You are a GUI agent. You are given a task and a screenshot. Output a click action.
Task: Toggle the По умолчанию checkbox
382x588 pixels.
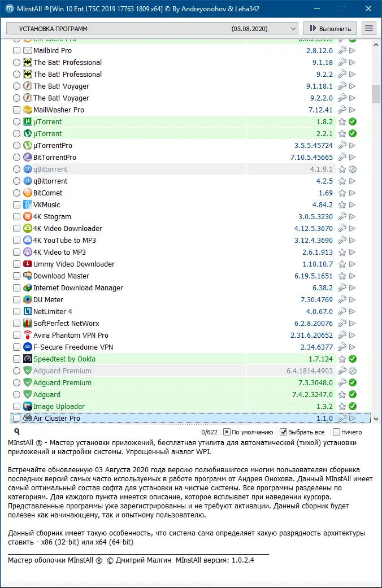[227, 432]
